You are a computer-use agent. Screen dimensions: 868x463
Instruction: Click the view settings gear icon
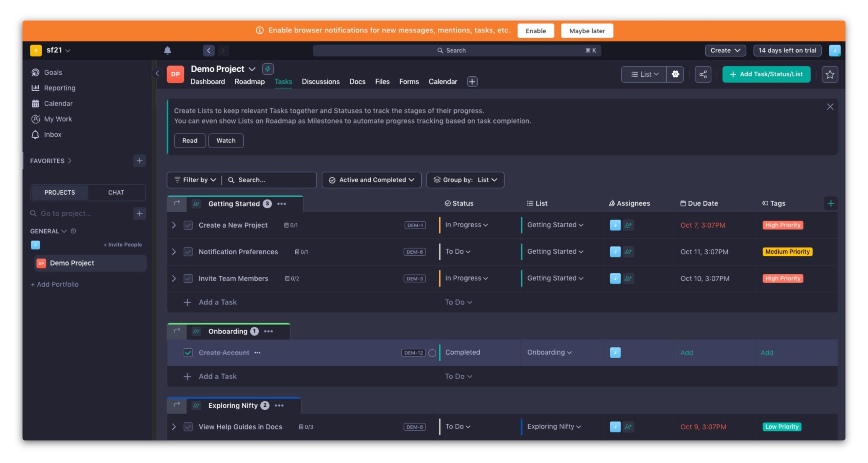pos(675,74)
